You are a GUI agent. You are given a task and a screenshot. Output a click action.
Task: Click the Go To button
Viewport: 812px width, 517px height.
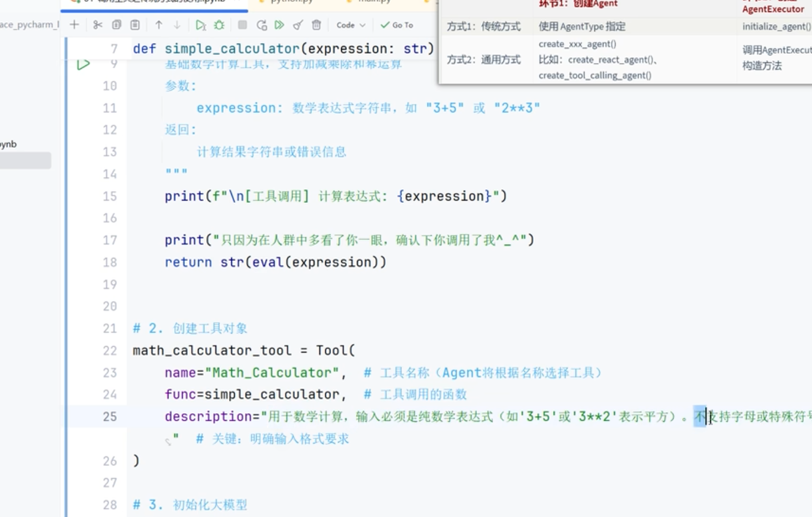397,25
